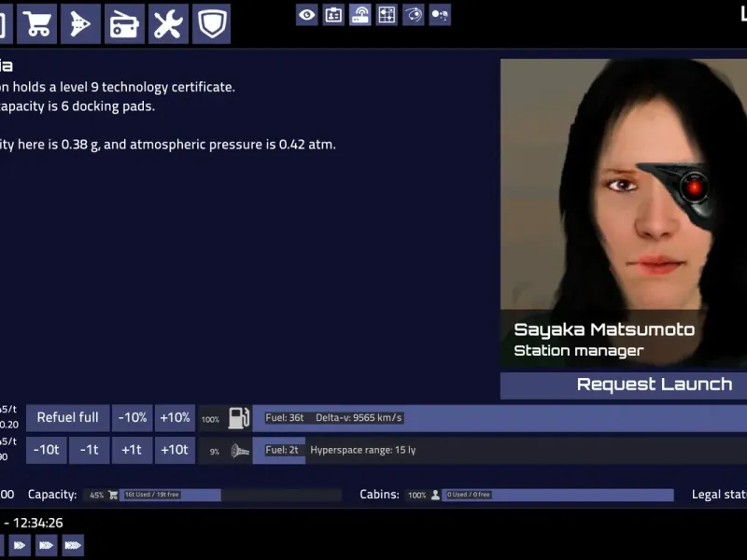747x560 pixels.
Task: Click the 9% hyperdrive fuel percentage
Action: click(x=215, y=452)
